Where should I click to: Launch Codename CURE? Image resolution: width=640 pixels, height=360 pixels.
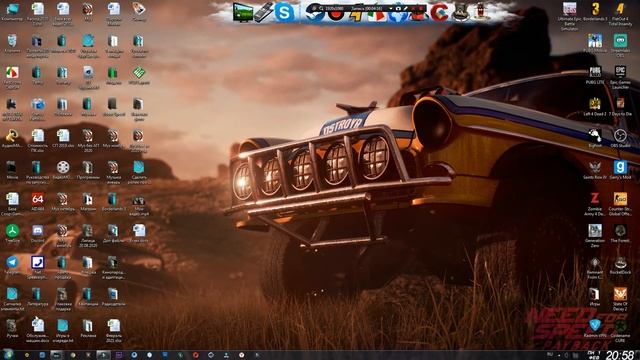pos(620,330)
